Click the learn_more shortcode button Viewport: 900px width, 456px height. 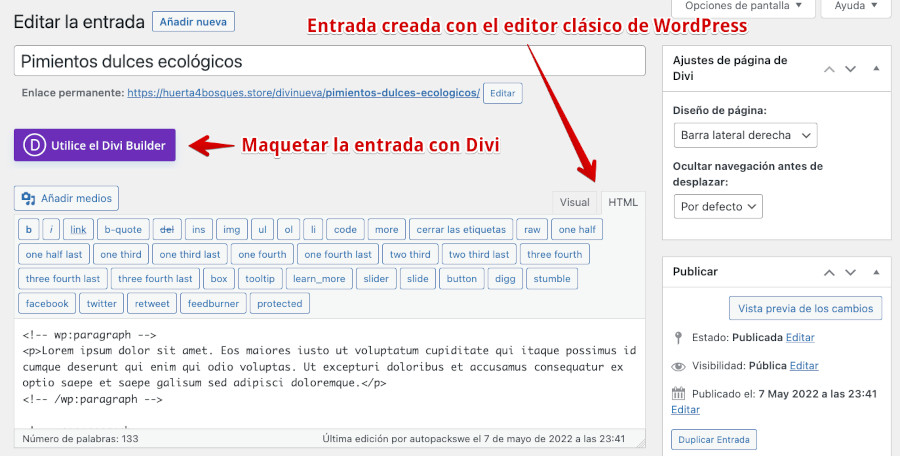[x=319, y=279]
